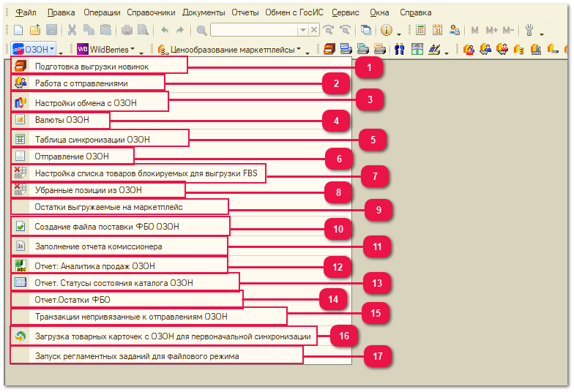Create a new document via toolbar icon

pos(18,31)
